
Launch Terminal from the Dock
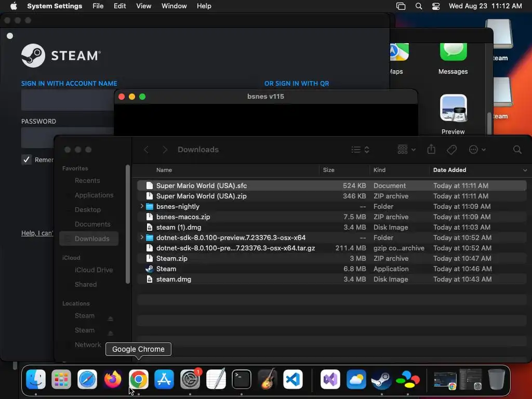tap(242, 379)
